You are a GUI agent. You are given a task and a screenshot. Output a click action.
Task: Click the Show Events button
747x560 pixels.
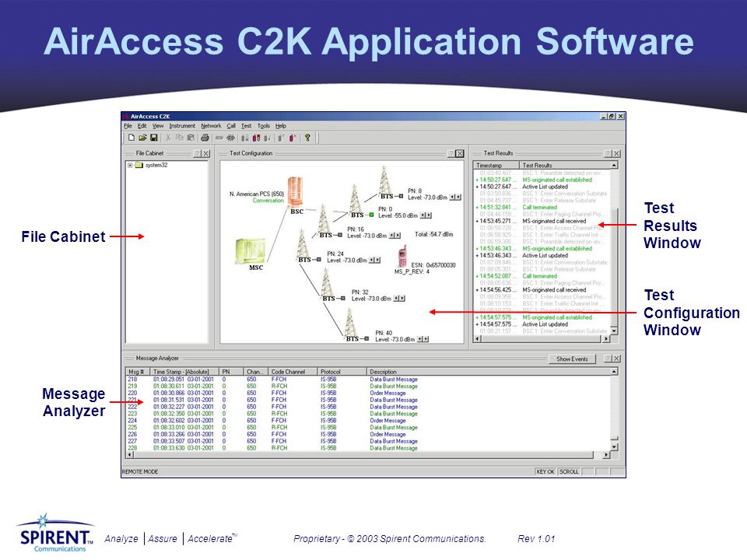(572, 359)
